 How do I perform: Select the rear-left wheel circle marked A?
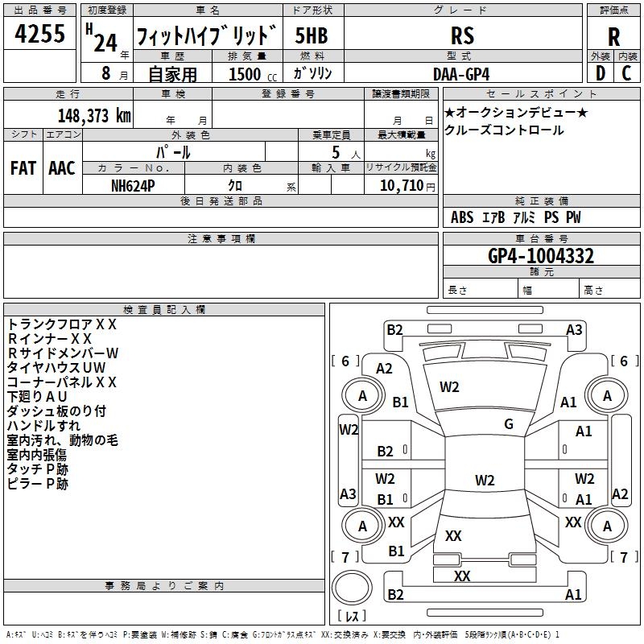coord(362,526)
